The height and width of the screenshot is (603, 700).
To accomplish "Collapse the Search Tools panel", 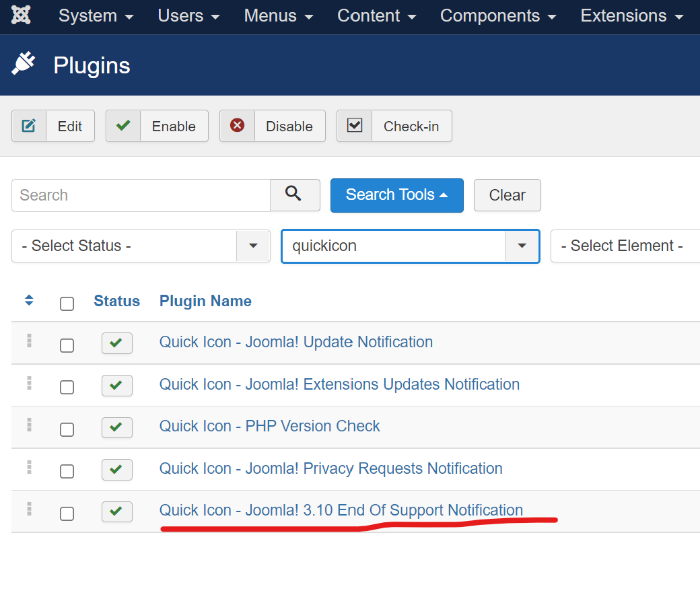I will click(397, 195).
